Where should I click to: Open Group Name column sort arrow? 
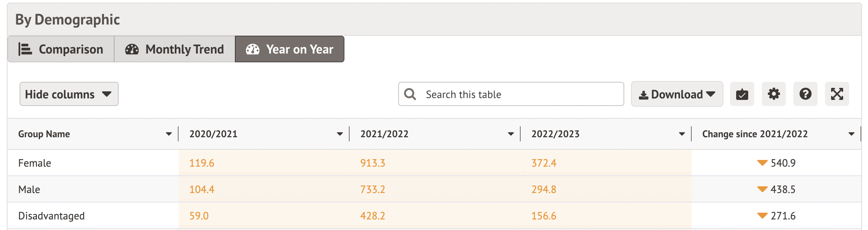168,134
